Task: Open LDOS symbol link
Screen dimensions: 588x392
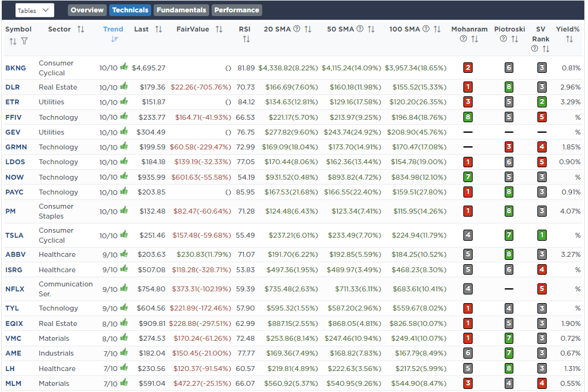Action: [x=15, y=162]
